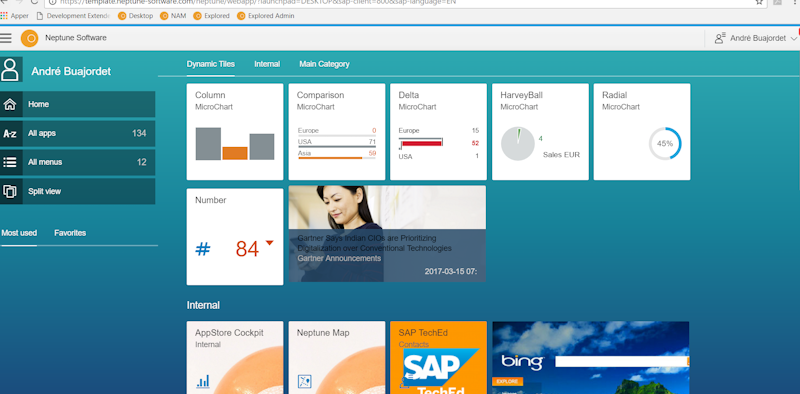This screenshot has width=800, height=394.
Task: Open the Neptune Map tile
Action: click(x=337, y=357)
